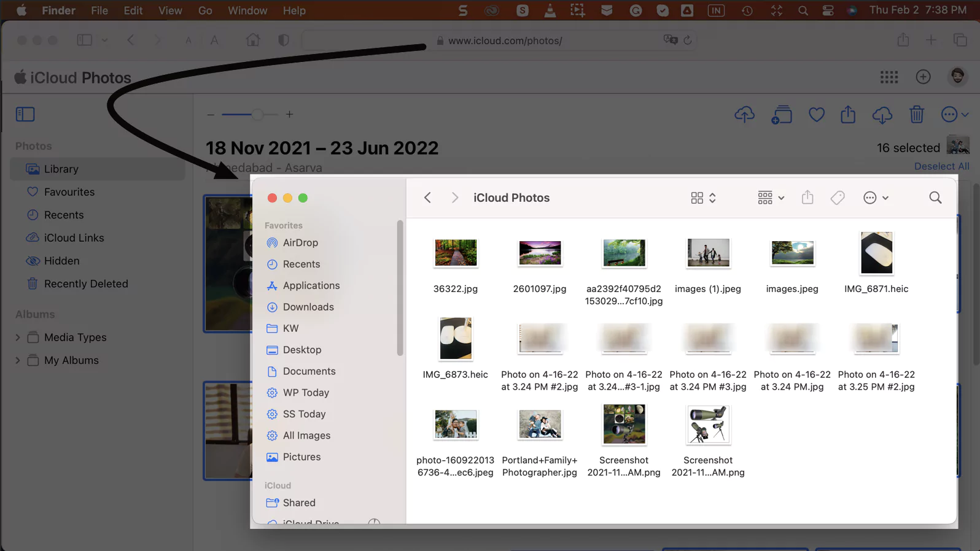
Task: Click the Finder window search magnifier
Action: pyautogui.click(x=935, y=198)
